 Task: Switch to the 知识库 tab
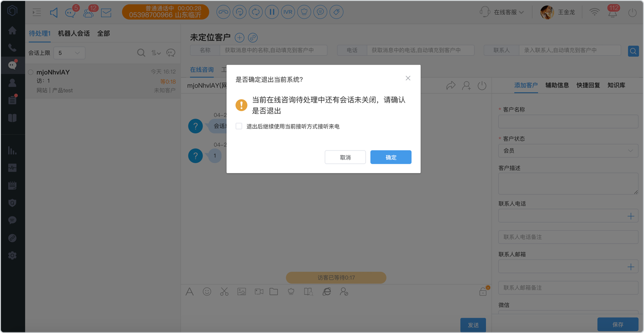[x=617, y=85]
